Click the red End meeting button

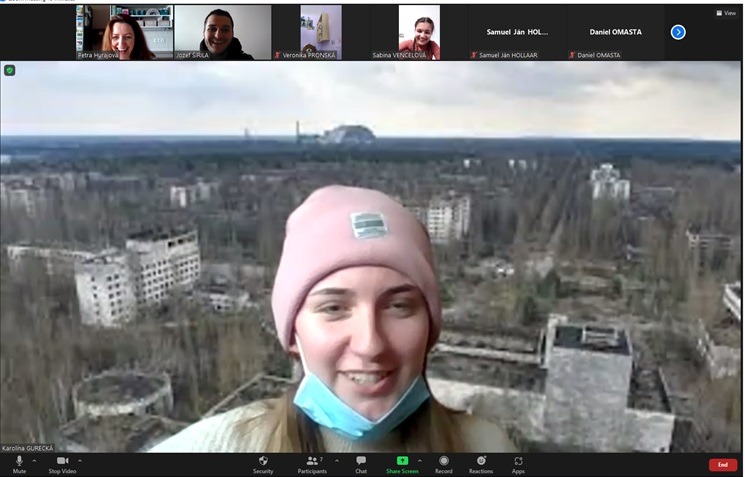tap(723, 465)
